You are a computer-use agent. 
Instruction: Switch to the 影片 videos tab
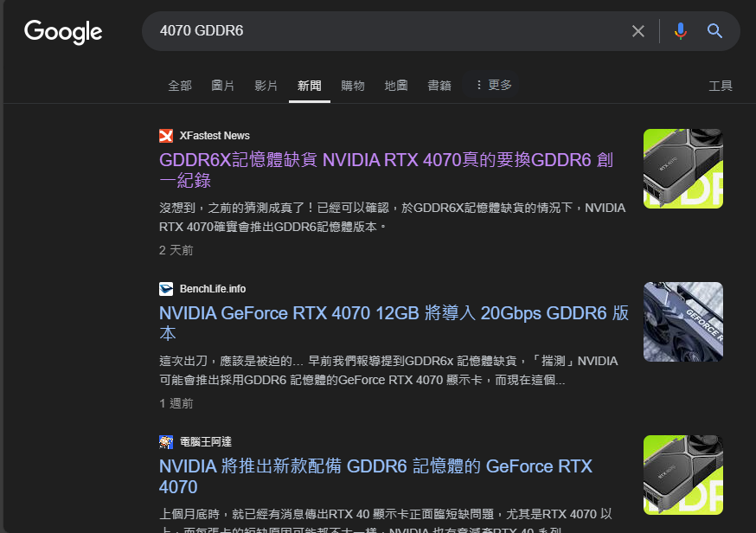point(266,86)
